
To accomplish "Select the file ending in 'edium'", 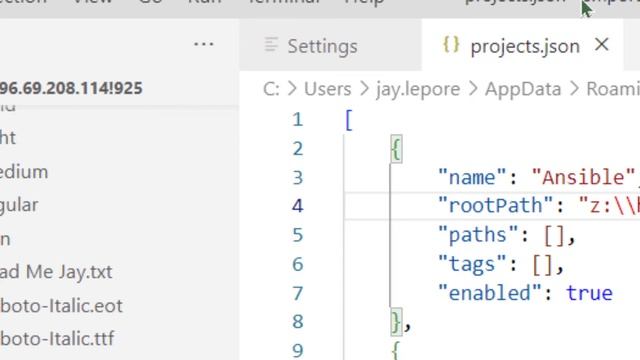I will (24, 172).
